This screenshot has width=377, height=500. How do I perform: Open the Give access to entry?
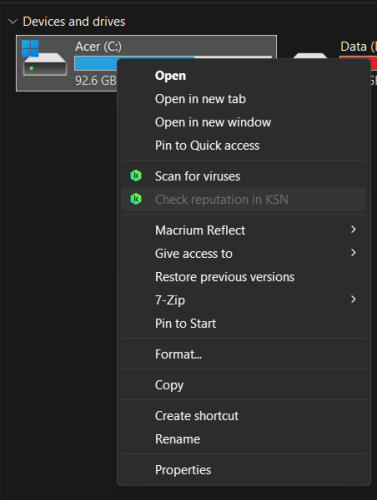click(x=244, y=253)
